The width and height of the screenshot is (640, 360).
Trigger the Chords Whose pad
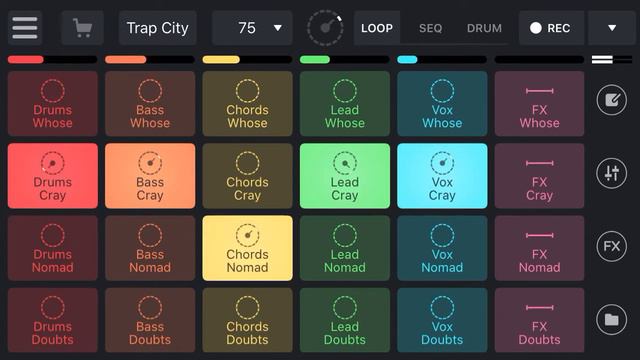(x=247, y=104)
